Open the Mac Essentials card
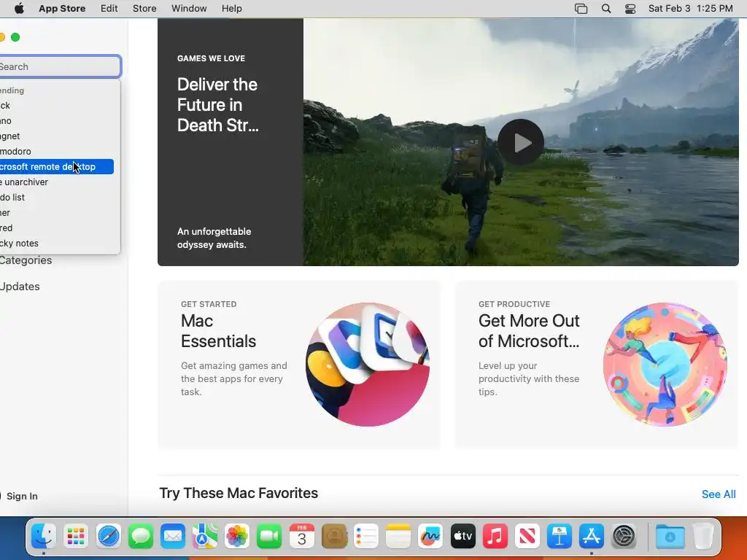 [299, 365]
